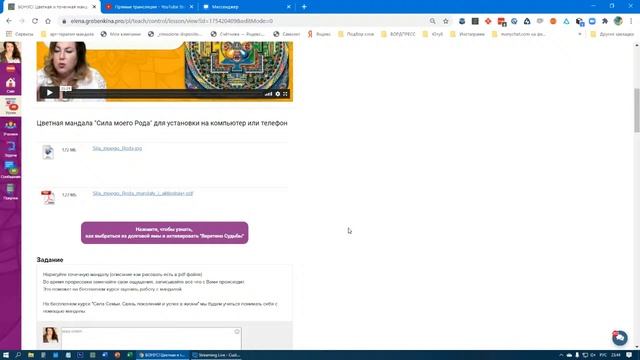Open Сервисы apps bookmark
The image size is (640, 360).
20,34
